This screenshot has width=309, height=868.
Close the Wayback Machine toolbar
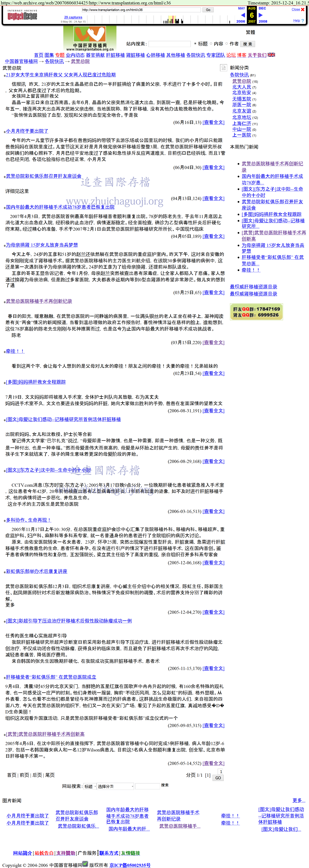(302, 10)
